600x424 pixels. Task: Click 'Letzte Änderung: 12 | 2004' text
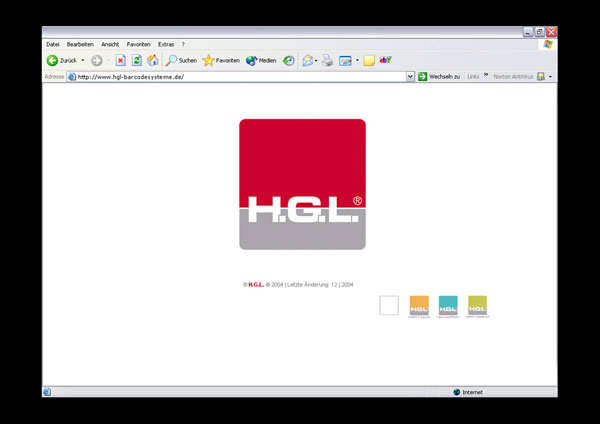pyautogui.click(x=320, y=285)
